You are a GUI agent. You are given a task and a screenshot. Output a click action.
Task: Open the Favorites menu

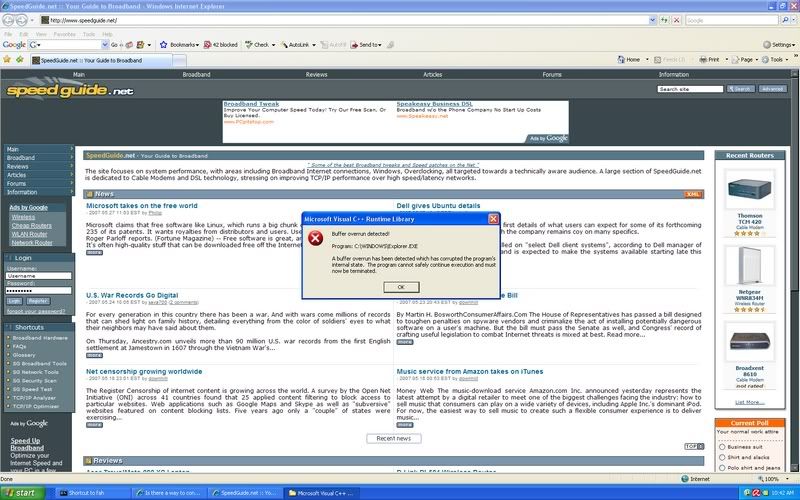point(64,34)
